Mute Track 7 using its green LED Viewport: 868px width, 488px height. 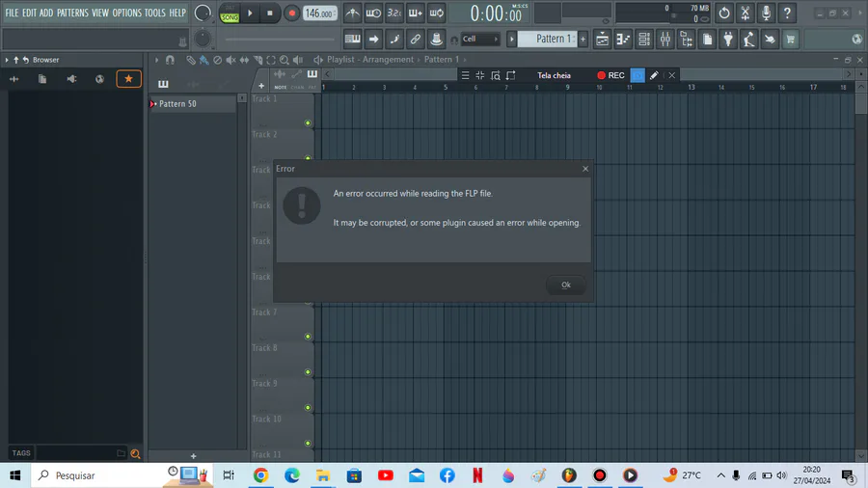tap(308, 337)
